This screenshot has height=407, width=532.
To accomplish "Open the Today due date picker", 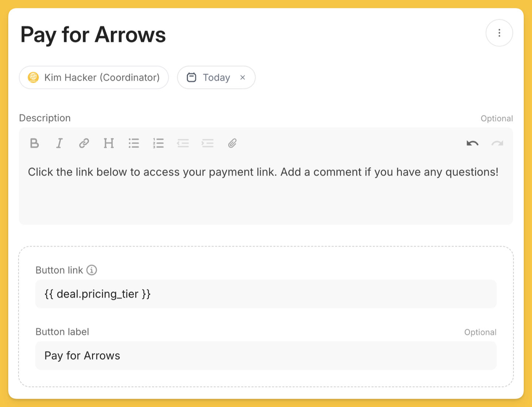I will coord(209,77).
